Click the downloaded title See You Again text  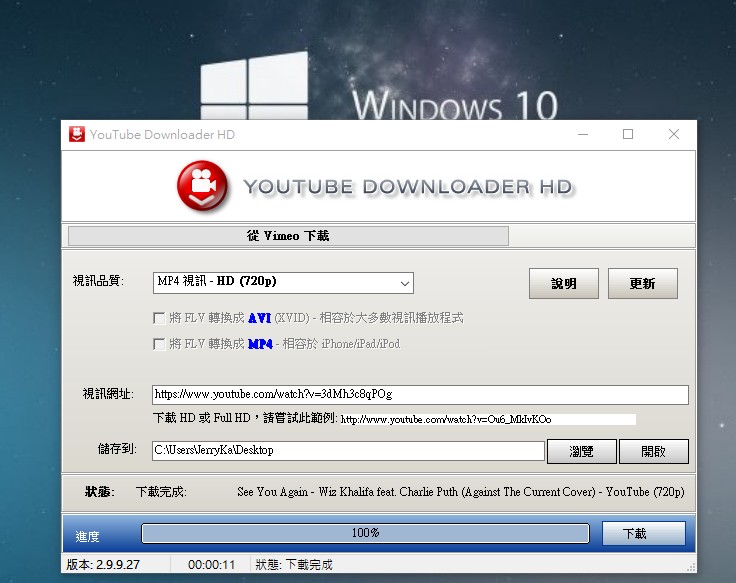click(460, 492)
